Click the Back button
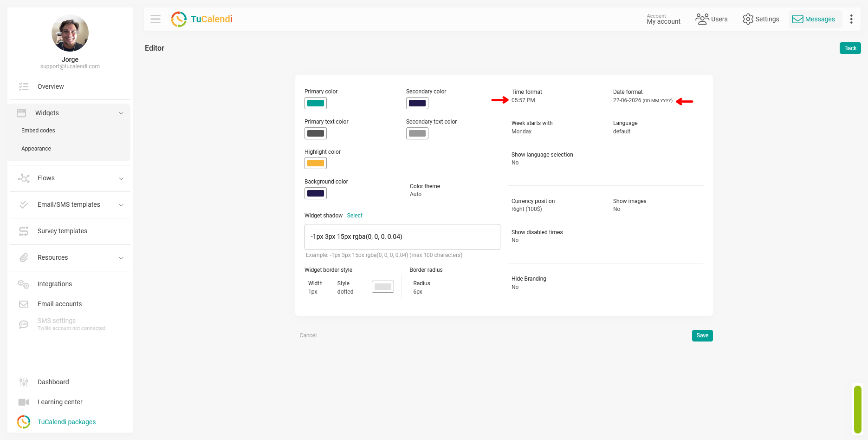 pos(850,48)
